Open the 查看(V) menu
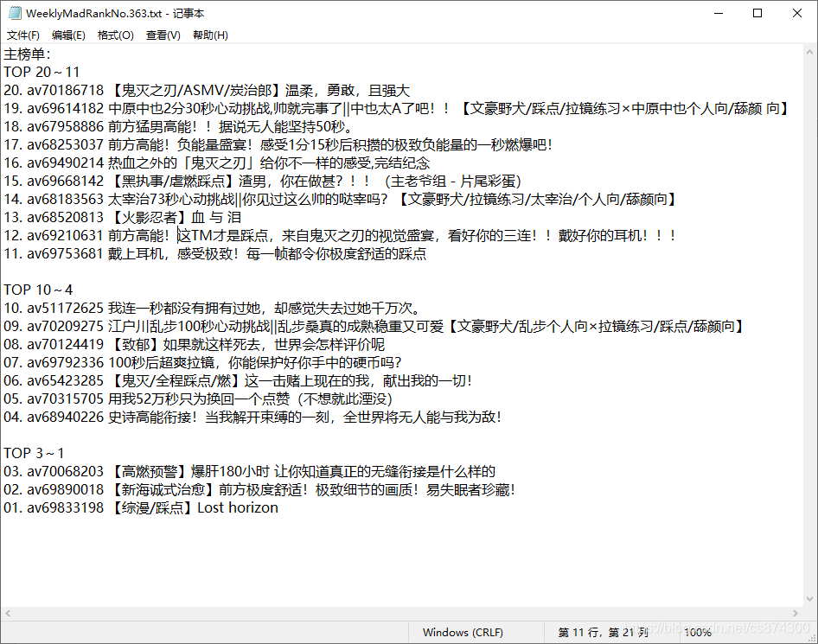Image resolution: width=818 pixels, height=644 pixels. 163,35
